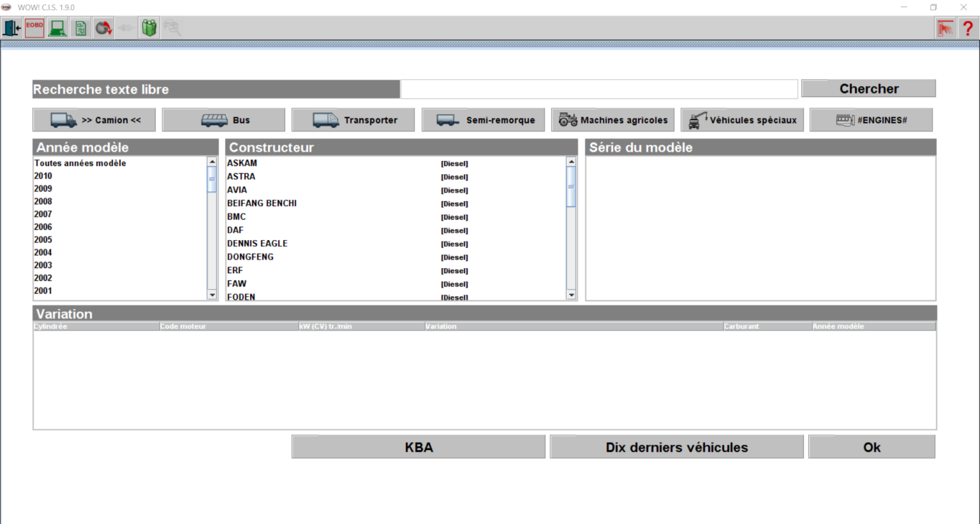
Task: Select ERF in Constructeur list
Action: (396, 271)
